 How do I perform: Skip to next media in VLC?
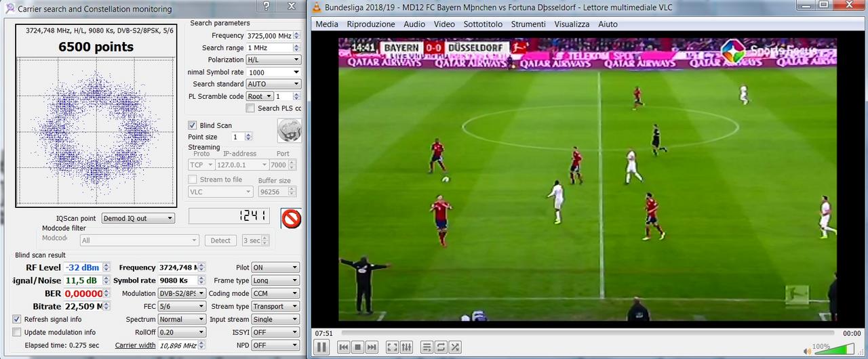coord(372,347)
